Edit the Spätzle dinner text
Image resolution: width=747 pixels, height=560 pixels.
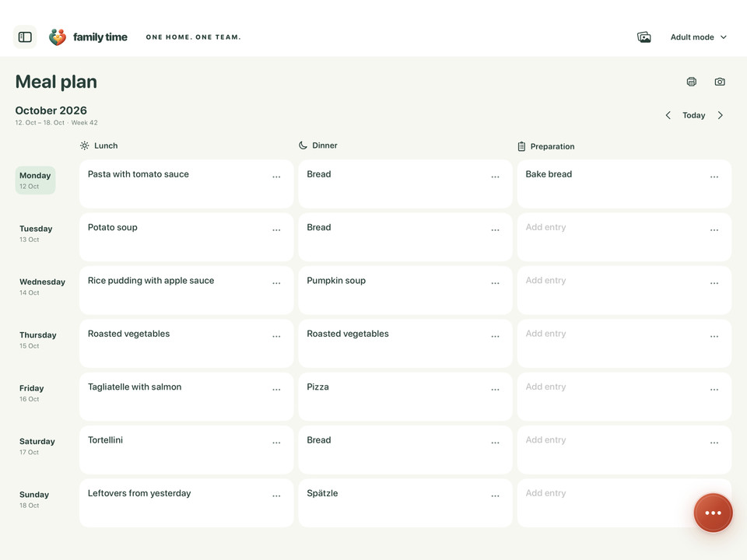[322, 493]
